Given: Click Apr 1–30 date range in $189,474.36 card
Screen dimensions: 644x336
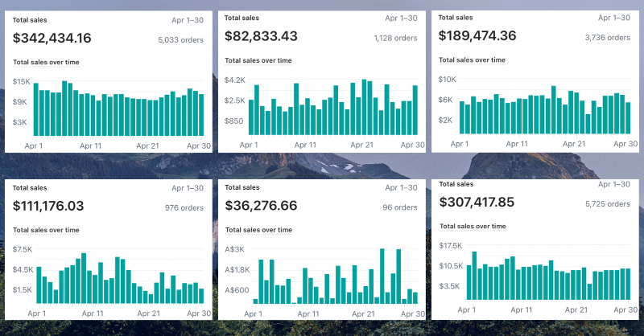Looking at the screenshot, I should coord(614,18).
